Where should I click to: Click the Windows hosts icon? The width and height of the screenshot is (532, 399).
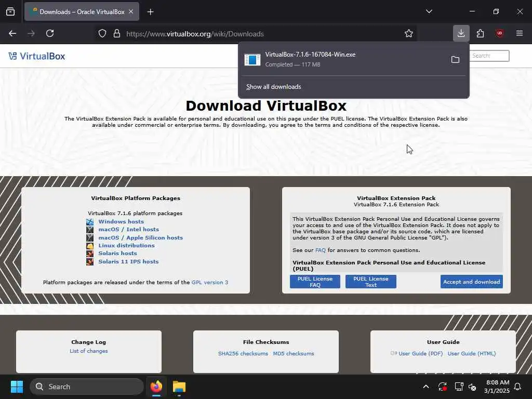click(x=90, y=222)
